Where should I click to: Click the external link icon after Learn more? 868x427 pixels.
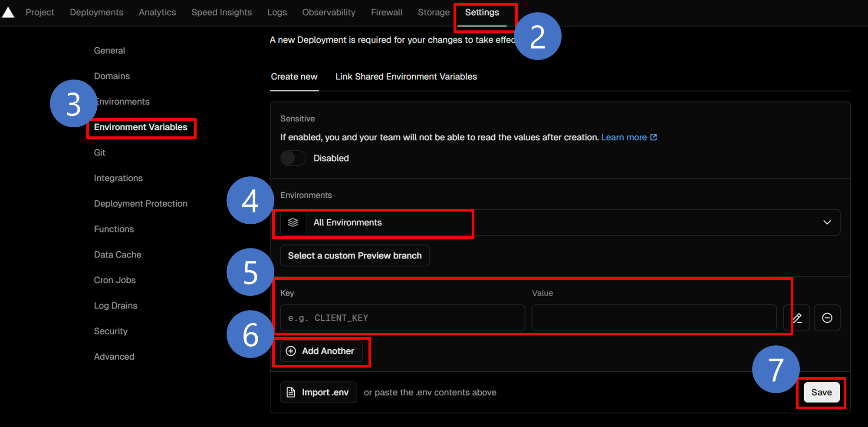(654, 137)
